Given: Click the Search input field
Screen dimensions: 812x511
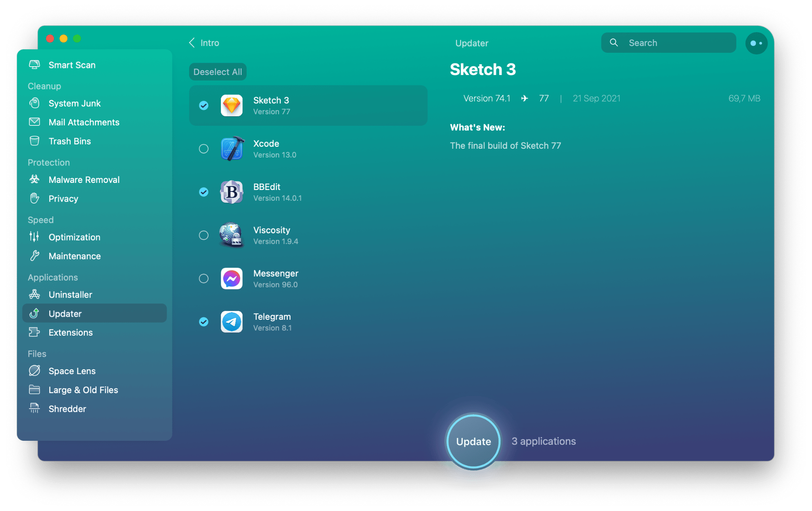Looking at the screenshot, I should 668,43.
